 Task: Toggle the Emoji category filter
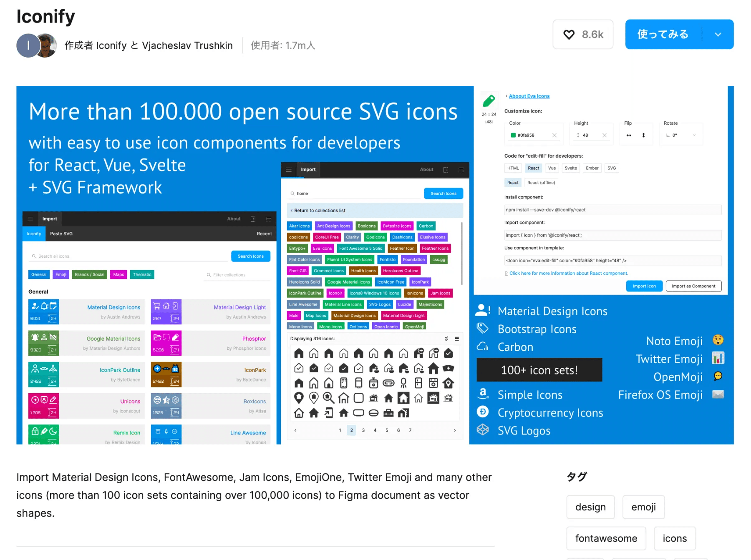coord(61,274)
